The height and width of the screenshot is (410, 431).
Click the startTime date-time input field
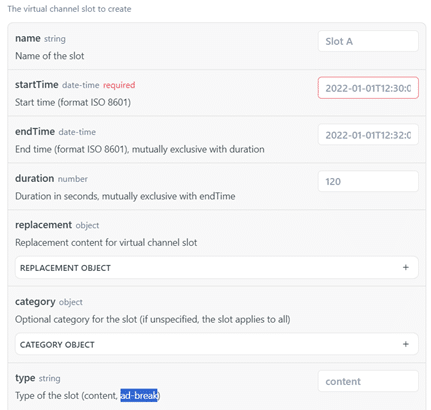(368, 88)
